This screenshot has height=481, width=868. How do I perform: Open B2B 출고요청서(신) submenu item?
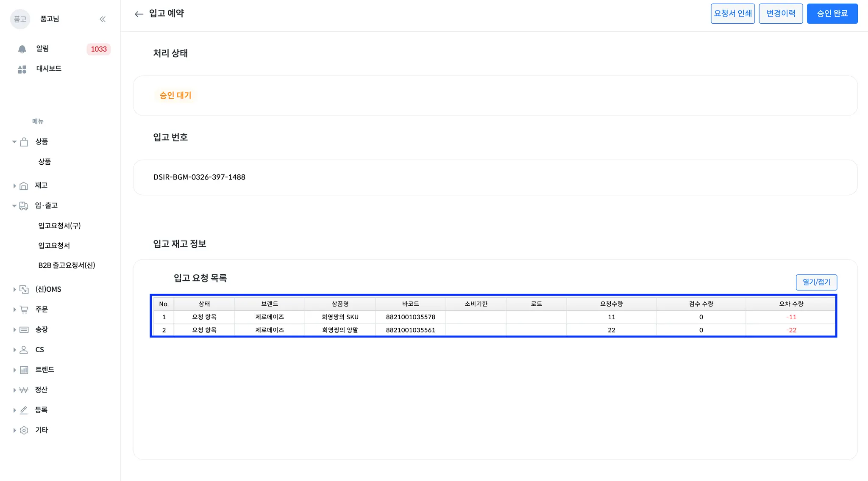click(x=67, y=265)
